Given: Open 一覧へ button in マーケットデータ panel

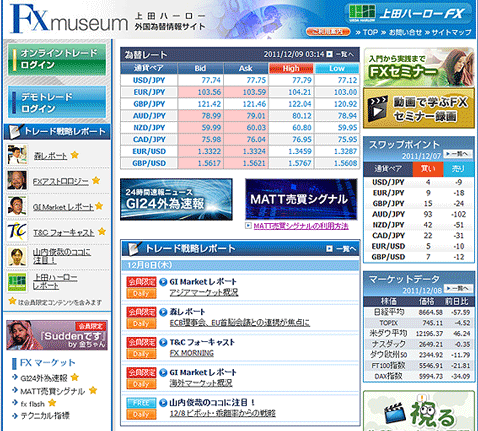Looking at the screenshot, I should (x=459, y=288).
